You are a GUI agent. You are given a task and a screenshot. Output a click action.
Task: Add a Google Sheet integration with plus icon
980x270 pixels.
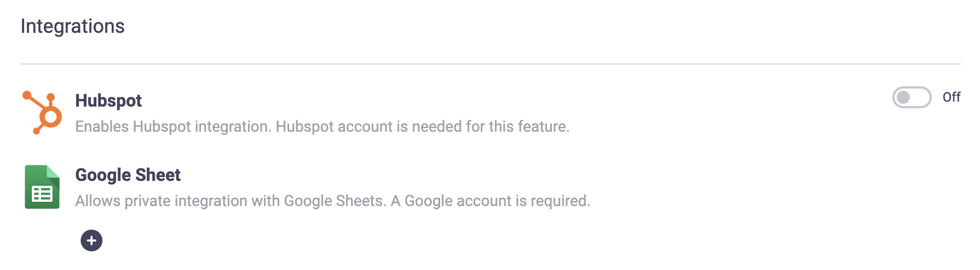[x=91, y=240]
